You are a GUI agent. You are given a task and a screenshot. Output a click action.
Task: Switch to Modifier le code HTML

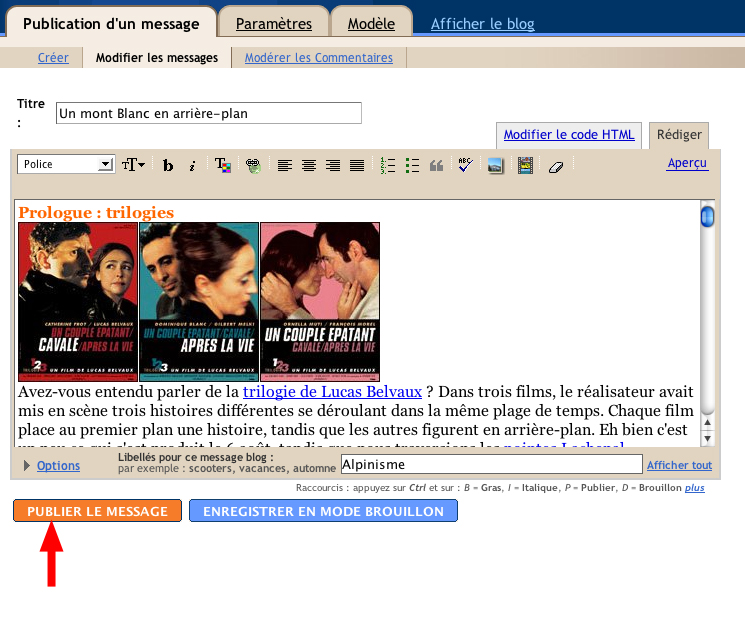point(569,135)
